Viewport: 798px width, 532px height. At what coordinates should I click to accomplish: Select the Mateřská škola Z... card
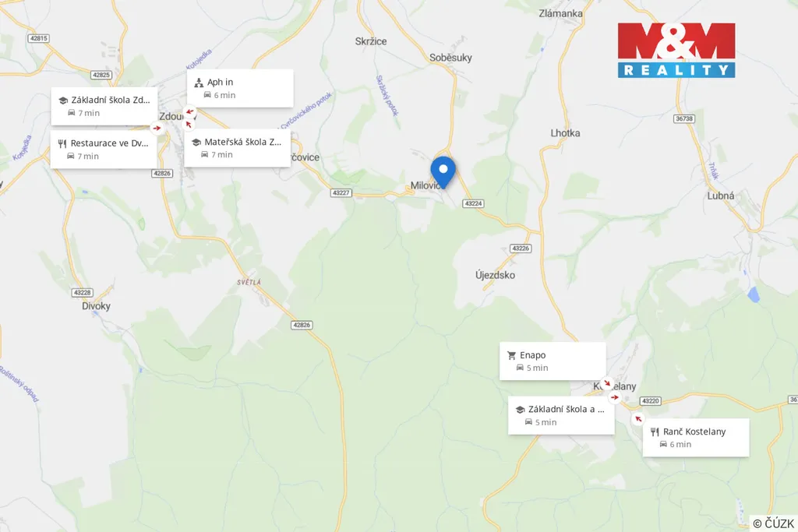click(x=237, y=147)
